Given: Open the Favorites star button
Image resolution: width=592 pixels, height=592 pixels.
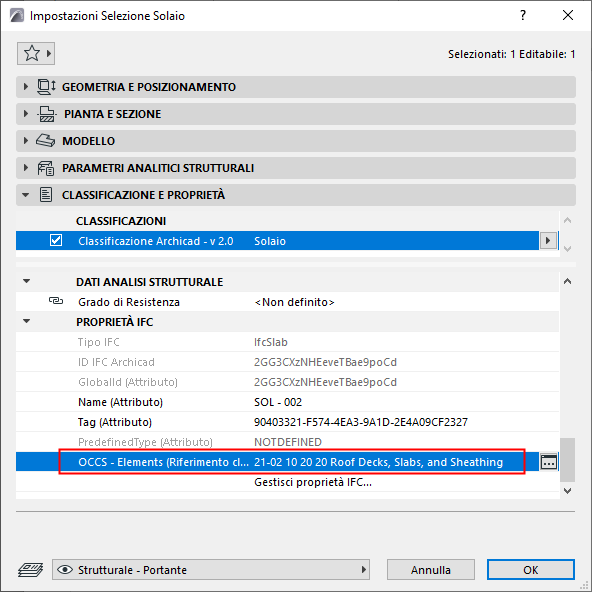Looking at the screenshot, I should (x=36, y=54).
